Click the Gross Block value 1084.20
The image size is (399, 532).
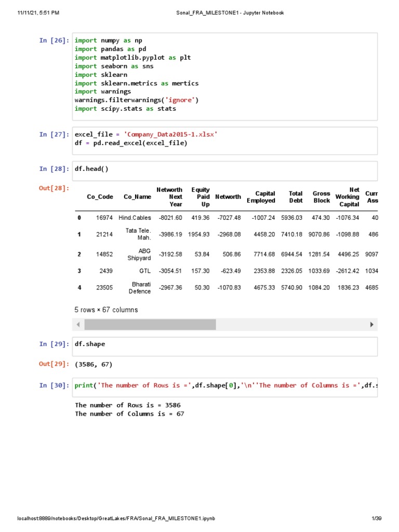[x=319, y=287]
